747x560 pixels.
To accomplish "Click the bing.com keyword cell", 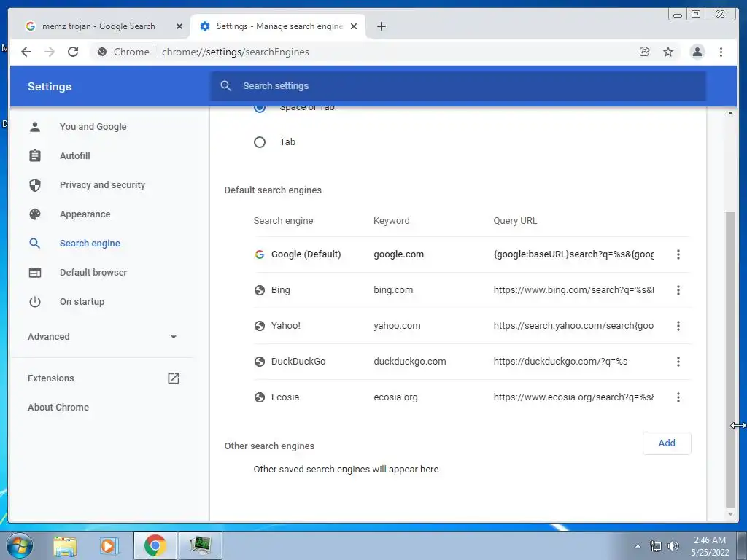I will (393, 290).
